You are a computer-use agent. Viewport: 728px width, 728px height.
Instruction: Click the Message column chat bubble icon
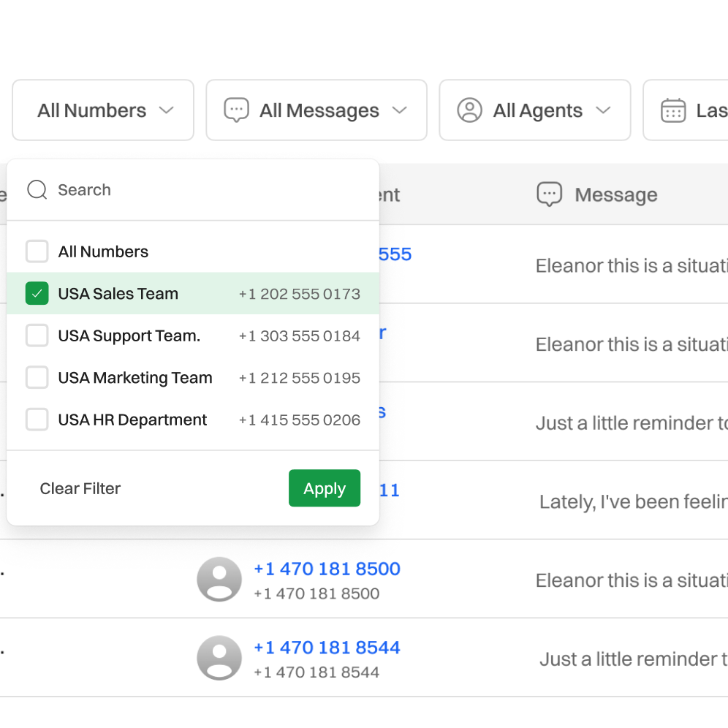click(549, 194)
